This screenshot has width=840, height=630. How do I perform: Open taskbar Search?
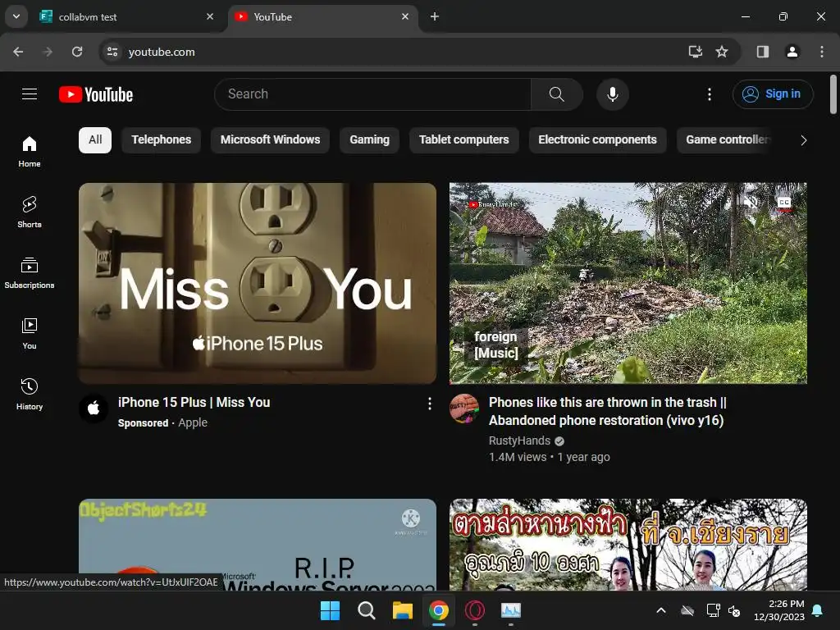click(x=367, y=610)
